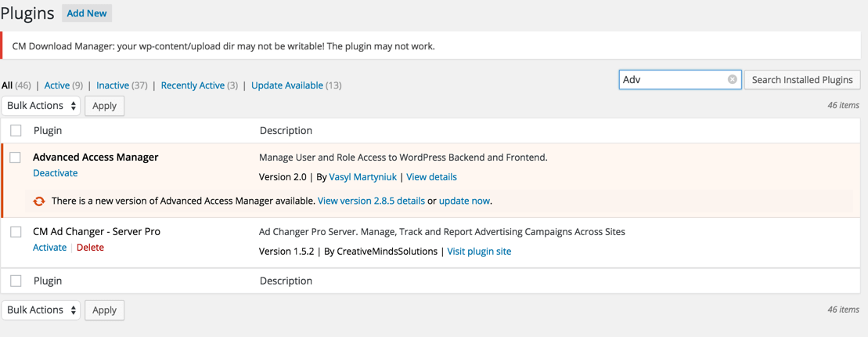868x337 pixels.
Task: Check the CM Ad Changer - Server Pro checkbox
Action: tap(16, 232)
